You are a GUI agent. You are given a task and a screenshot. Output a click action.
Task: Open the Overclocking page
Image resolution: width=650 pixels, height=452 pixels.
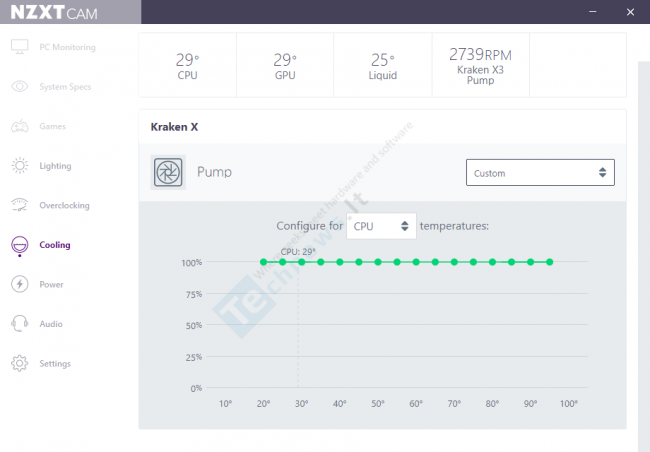[x=64, y=205]
